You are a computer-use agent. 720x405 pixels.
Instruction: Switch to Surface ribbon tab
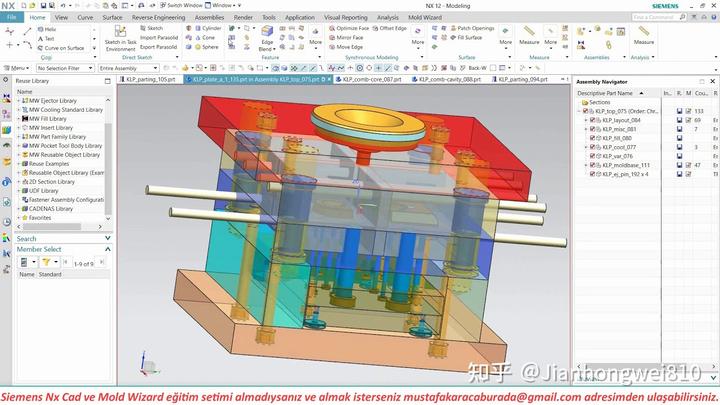point(112,17)
